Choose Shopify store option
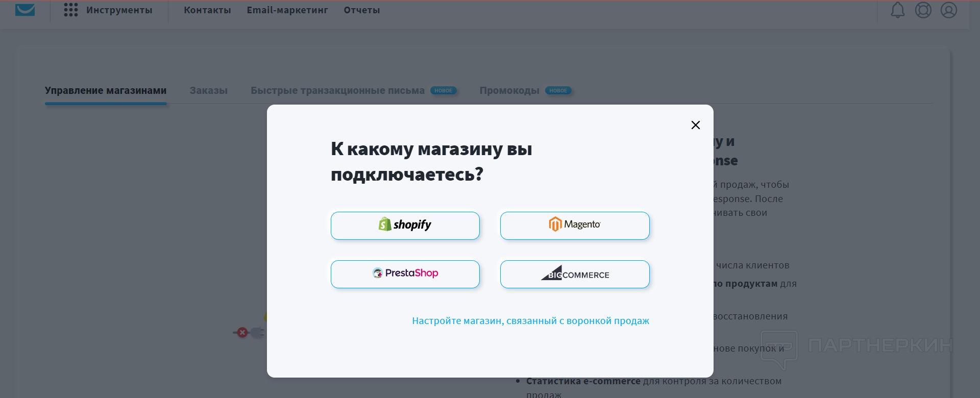The height and width of the screenshot is (398, 980). pyautogui.click(x=405, y=226)
